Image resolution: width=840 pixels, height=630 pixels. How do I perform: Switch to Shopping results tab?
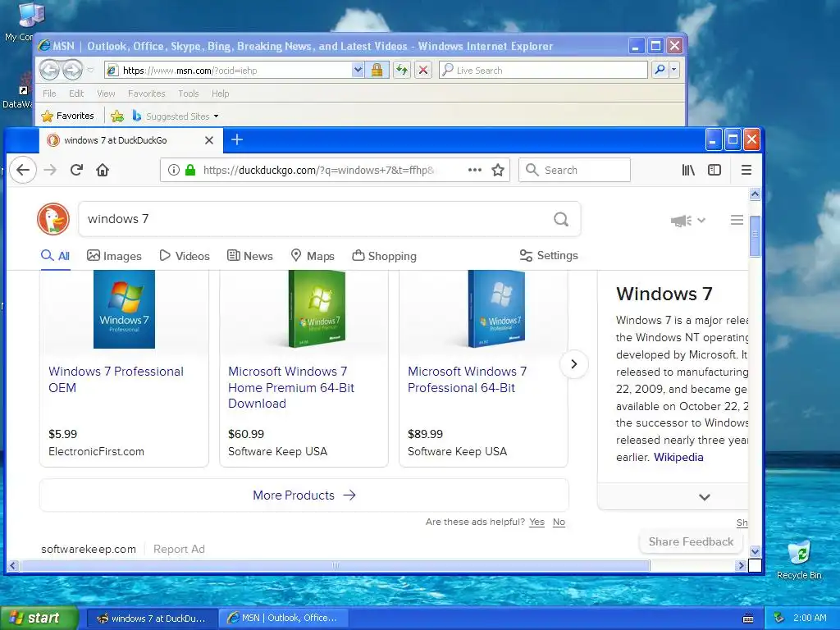(x=384, y=256)
